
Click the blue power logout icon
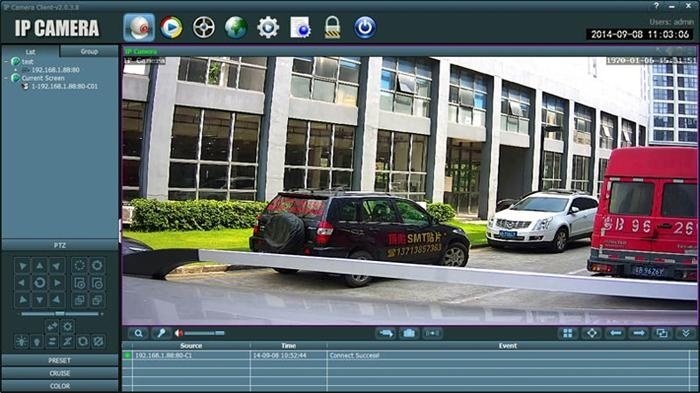click(365, 28)
